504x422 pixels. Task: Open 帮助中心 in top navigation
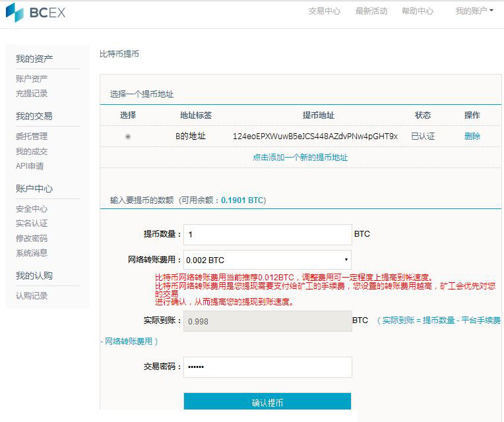tap(418, 11)
